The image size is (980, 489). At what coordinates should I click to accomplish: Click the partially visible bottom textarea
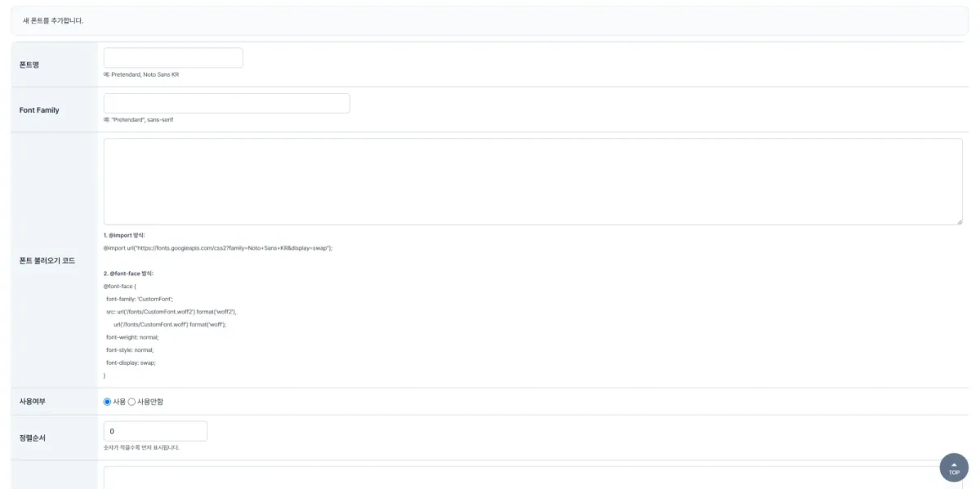[523, 478]
